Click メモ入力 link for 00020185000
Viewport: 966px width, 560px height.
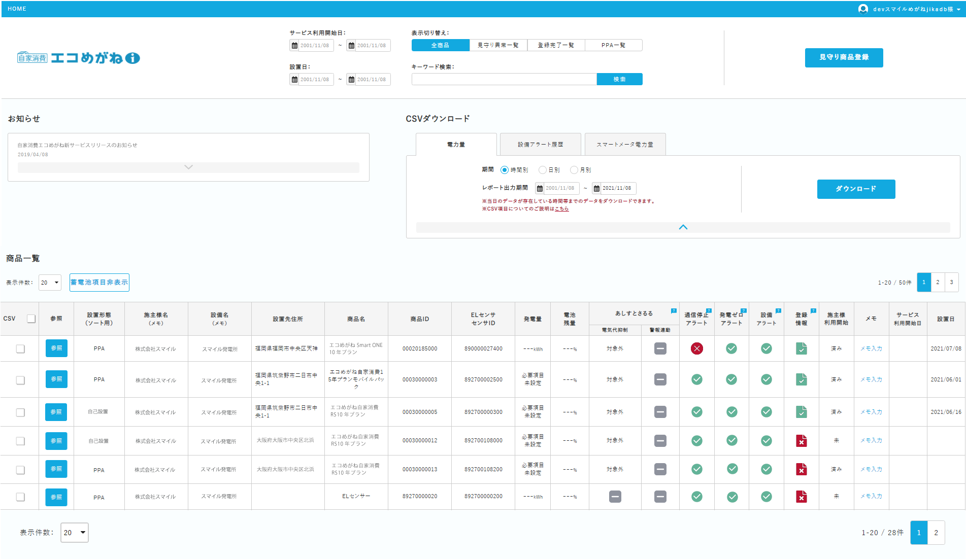pos(872,348)
